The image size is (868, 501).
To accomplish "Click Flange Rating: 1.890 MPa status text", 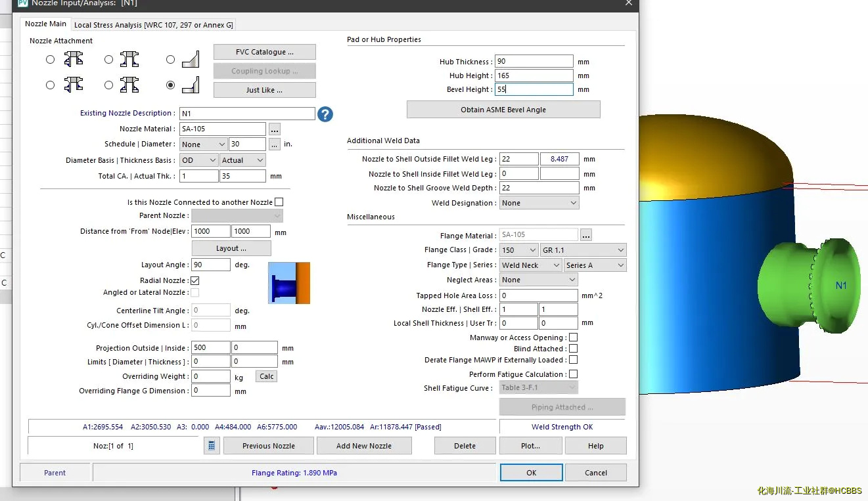I will point(294,473).
